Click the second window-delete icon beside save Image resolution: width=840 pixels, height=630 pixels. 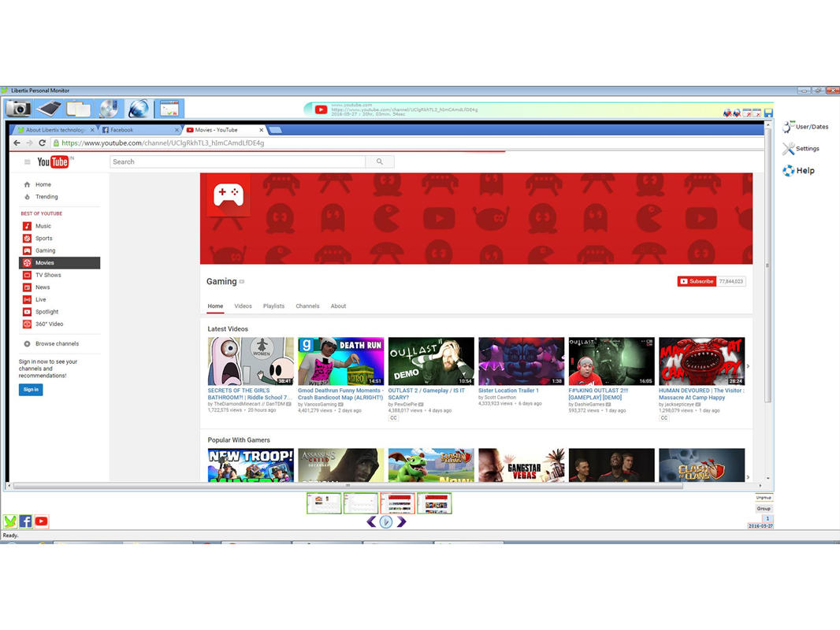tap(756, 113)
